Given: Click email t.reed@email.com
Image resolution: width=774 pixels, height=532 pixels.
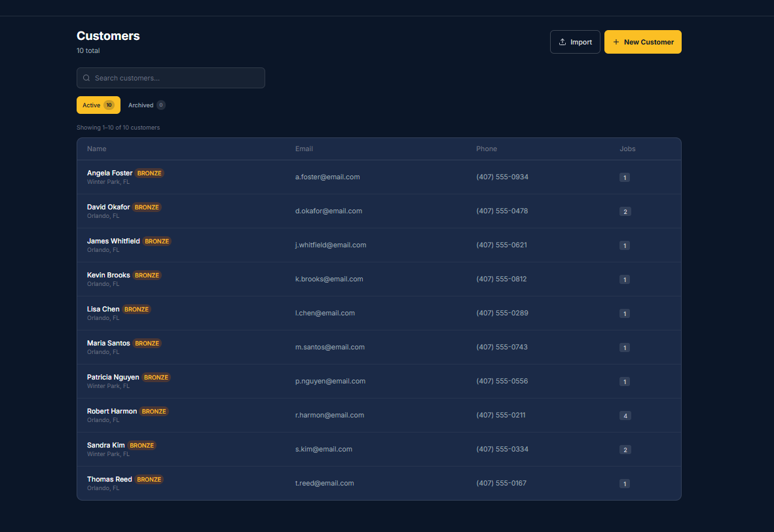Looking at the screenshot, I should tap(324, 483).
